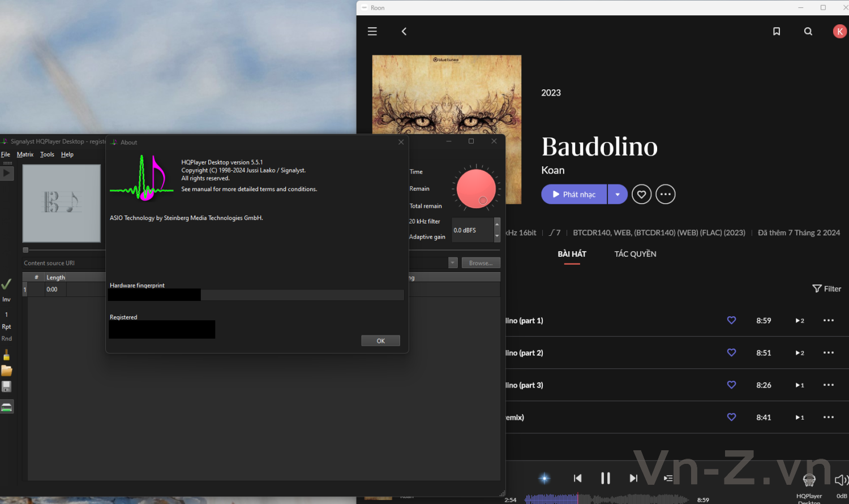Click the Phát nhạc play button

point(574,195)
